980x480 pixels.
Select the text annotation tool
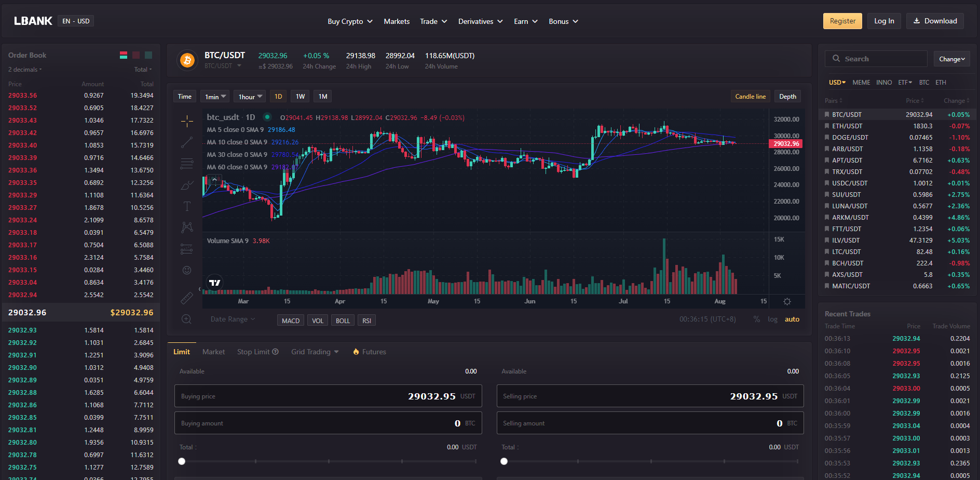coord(187,206)
